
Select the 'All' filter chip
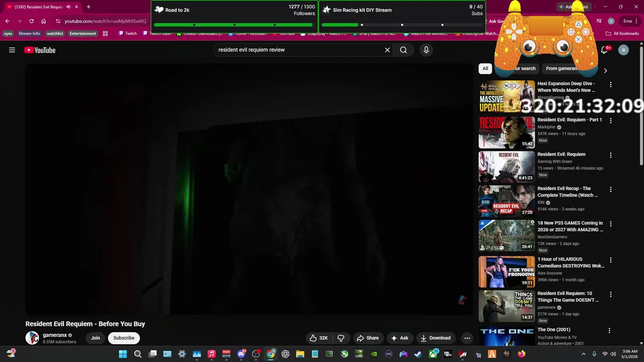point(485,68)
